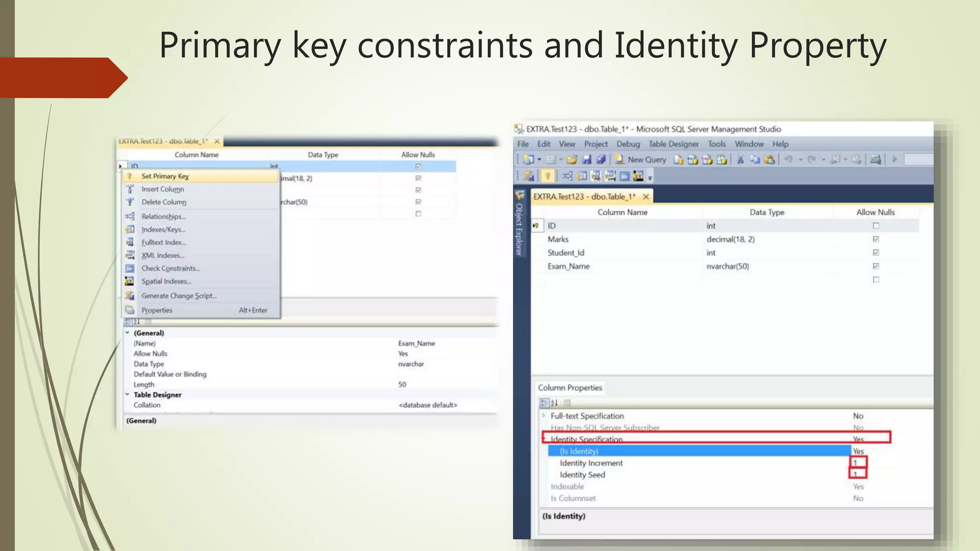Image resolution: width=980 pixels, height=551 pixels.
Task: Click the Generate Change Script icon in designer toolbar
Action: coord(529,176)
